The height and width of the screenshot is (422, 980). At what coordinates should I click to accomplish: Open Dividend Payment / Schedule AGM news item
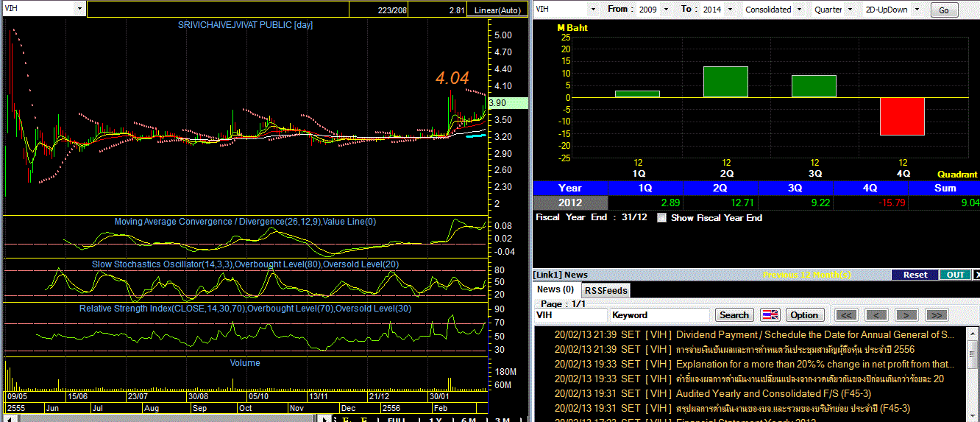[x=814, y=334]
